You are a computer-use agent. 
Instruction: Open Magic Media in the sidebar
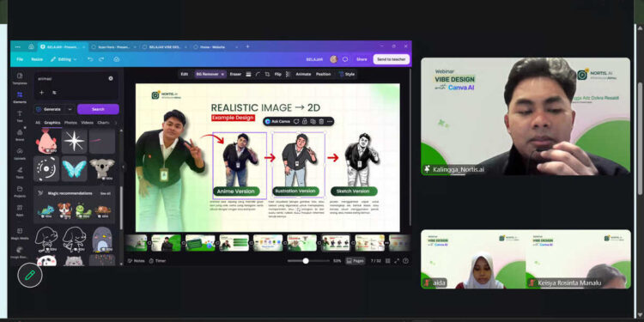[x=19, y=234]
